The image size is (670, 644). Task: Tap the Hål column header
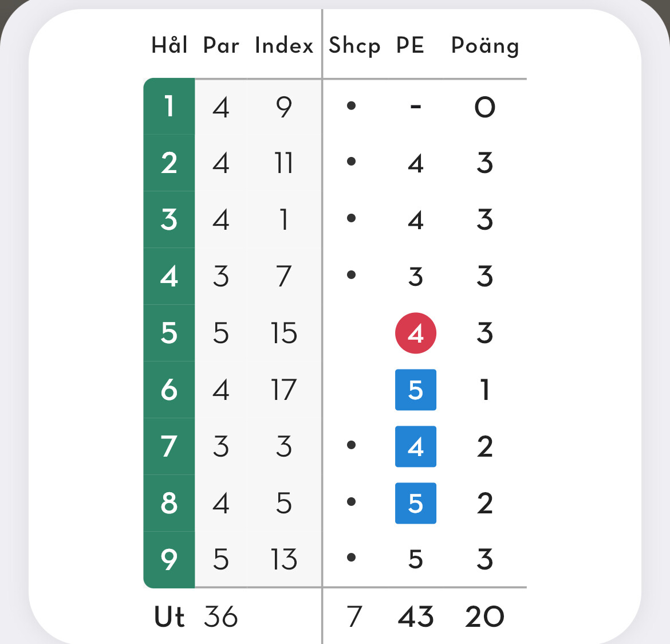pyautogui.click(x=170, y=45)
